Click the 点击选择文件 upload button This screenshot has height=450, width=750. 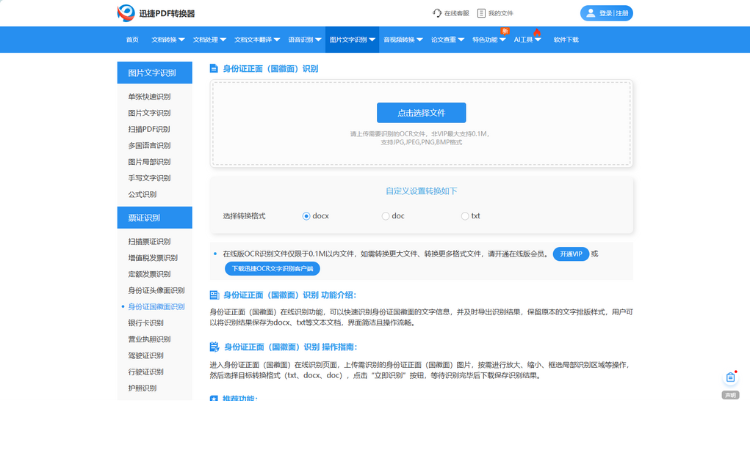tap(421, 113)
